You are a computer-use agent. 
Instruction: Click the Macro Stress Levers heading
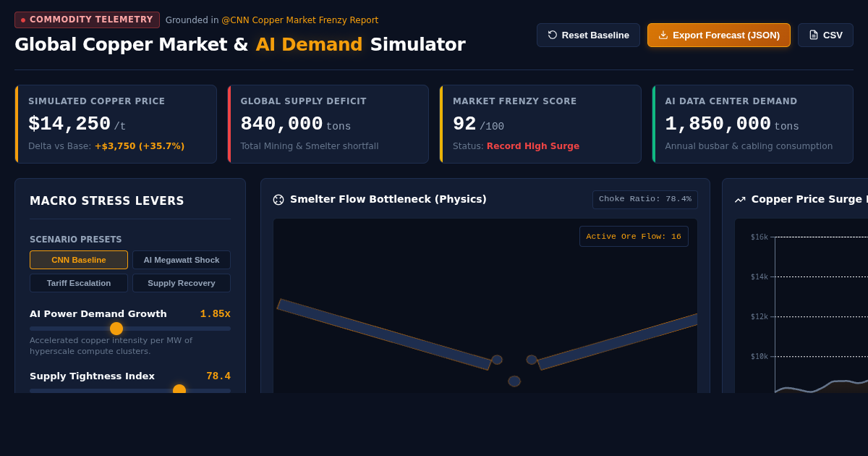[x=107, y=201]
